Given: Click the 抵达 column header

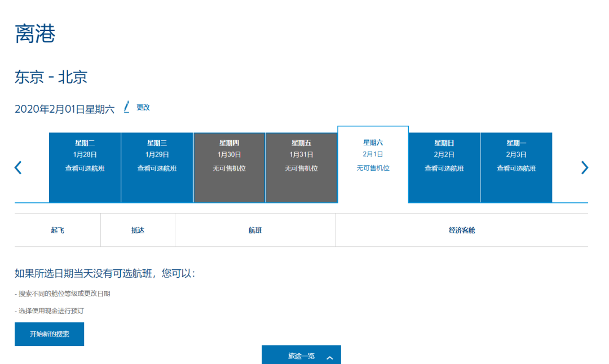Looking at the screenshot, I should click(x=138, y=230).
